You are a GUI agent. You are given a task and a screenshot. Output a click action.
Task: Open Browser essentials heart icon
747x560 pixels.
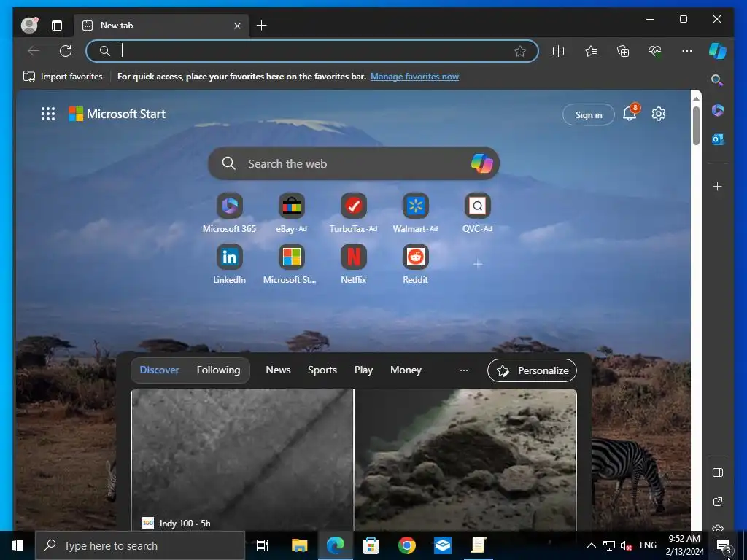(x=655, y=51)
